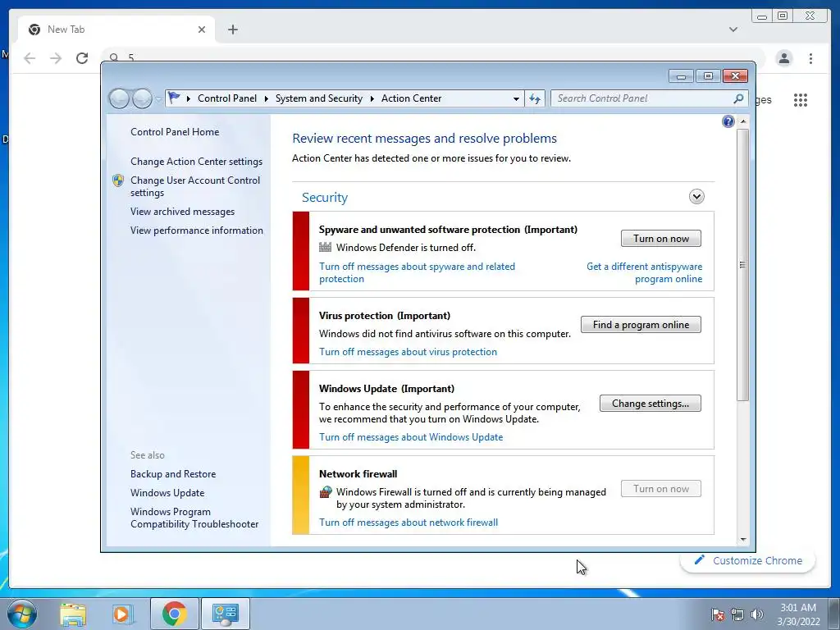
Task: Expand breadcrumb arrow after Control Panel
Action: (267, 98)
